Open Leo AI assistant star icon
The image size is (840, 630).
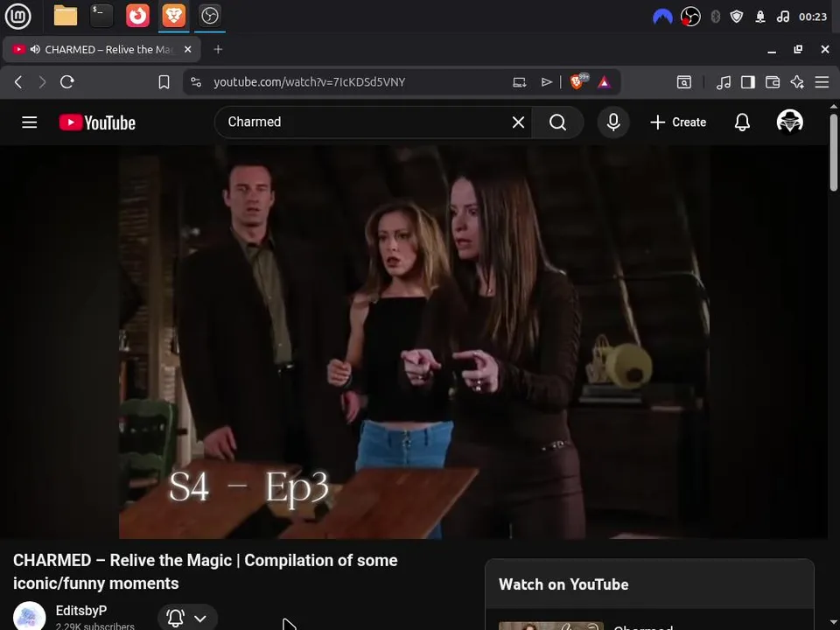click(797, 82)
